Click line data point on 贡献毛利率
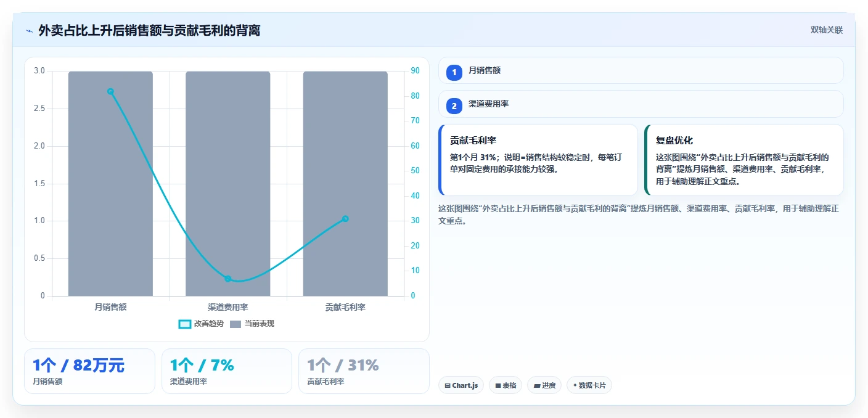This screenshot has width=868, height=418. pos(345,219)
